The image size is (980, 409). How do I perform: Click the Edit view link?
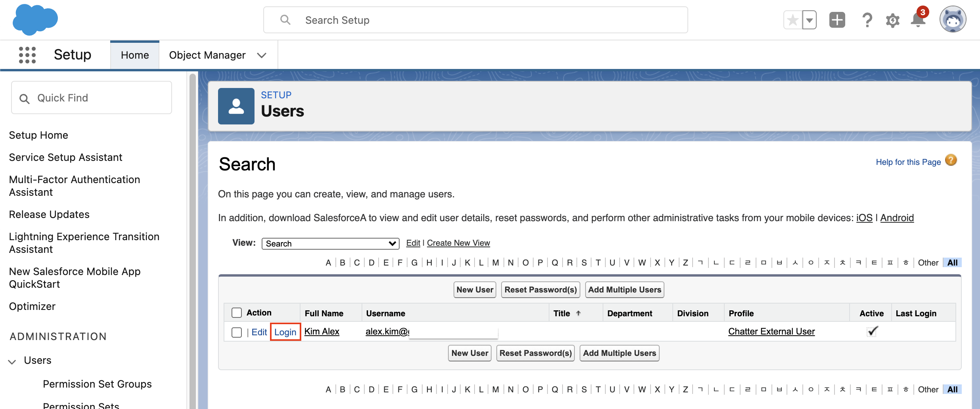[413, 243]
